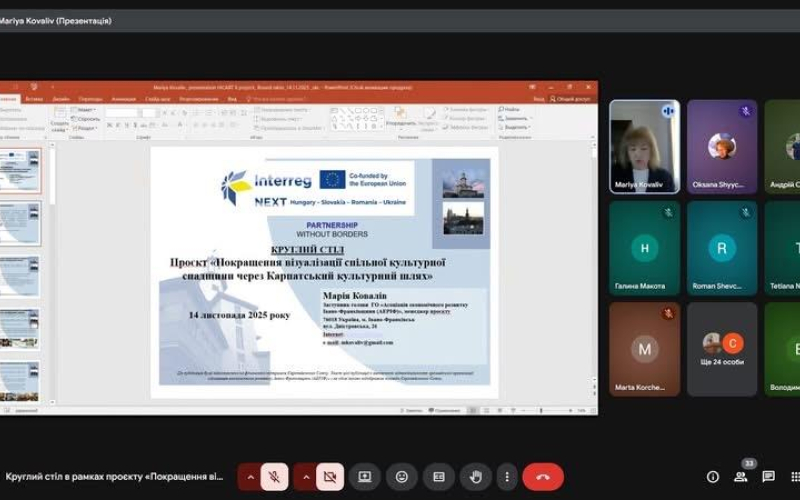This screenshot has width=800, height=500.
Task: Open the activities grid icon
Action: tap(795, 477)
